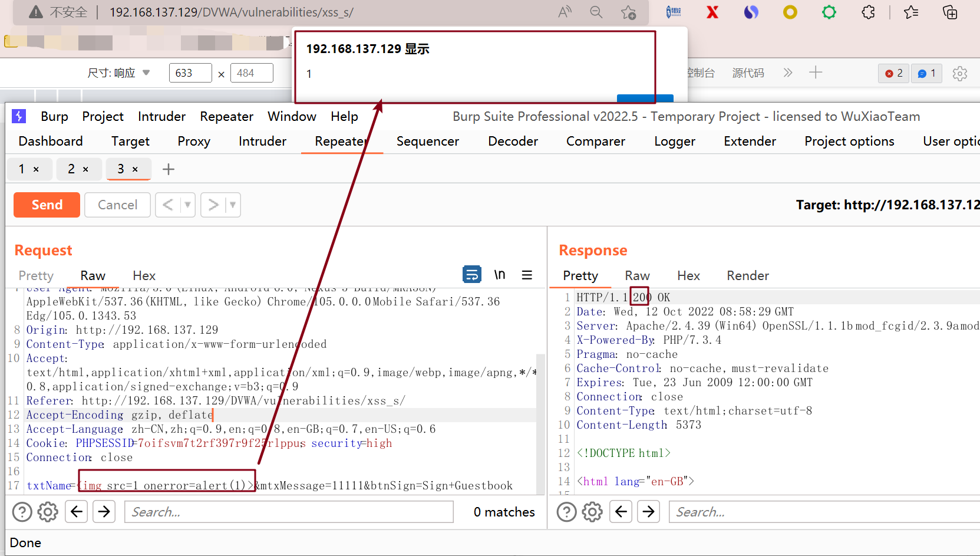Viewport: 980px width, 556px height.
Task: Click the Cancel button
Action: click(x=117, y=205)
